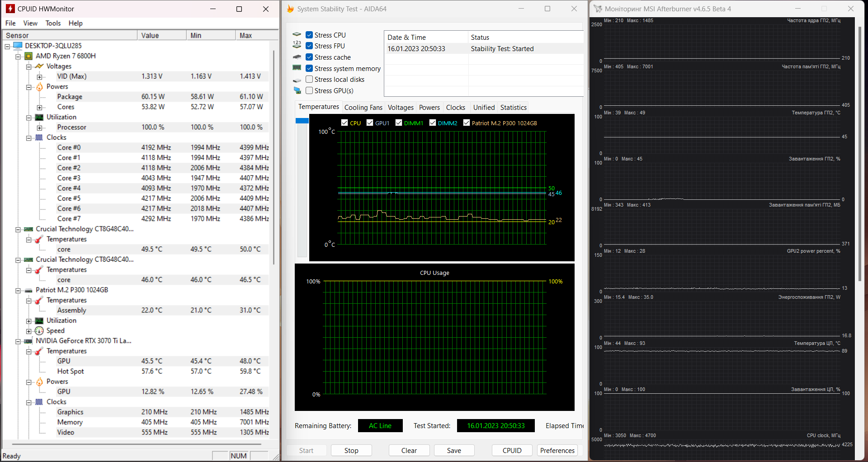This screenshot has height=462, width=868.
Task: Collapse the Clocks group under Ryzen CPU
Action: click(x=28, y=138)
